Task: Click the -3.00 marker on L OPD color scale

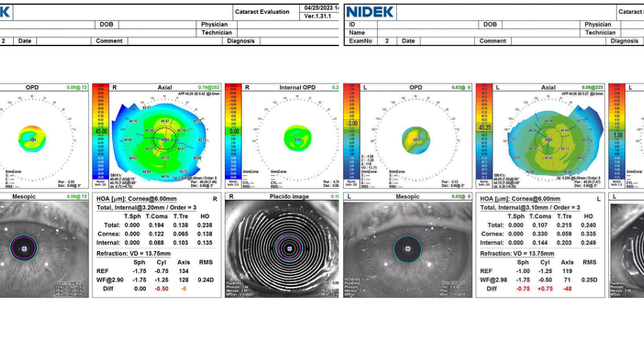Action: point(352,123)
